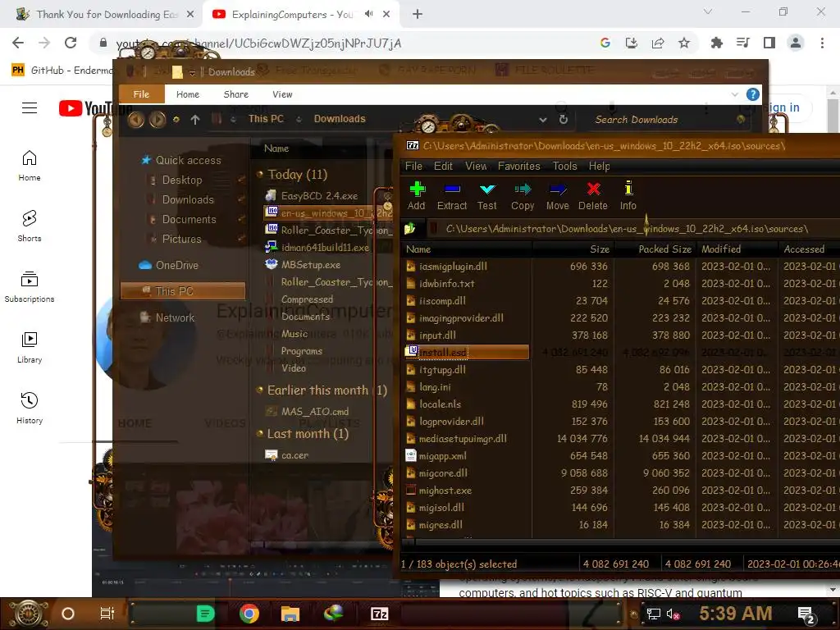Open the Share tab in Explorer ribbon

(235, 94)
